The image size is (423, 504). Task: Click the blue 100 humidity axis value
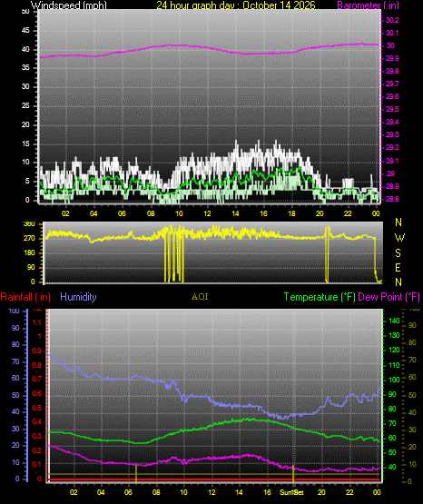(x=15, y=311)
